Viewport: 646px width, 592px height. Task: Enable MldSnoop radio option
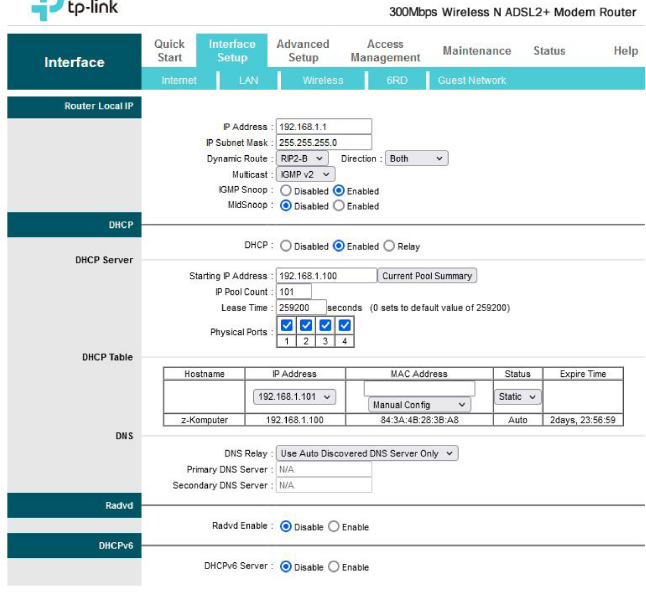(x=339, y=206)
